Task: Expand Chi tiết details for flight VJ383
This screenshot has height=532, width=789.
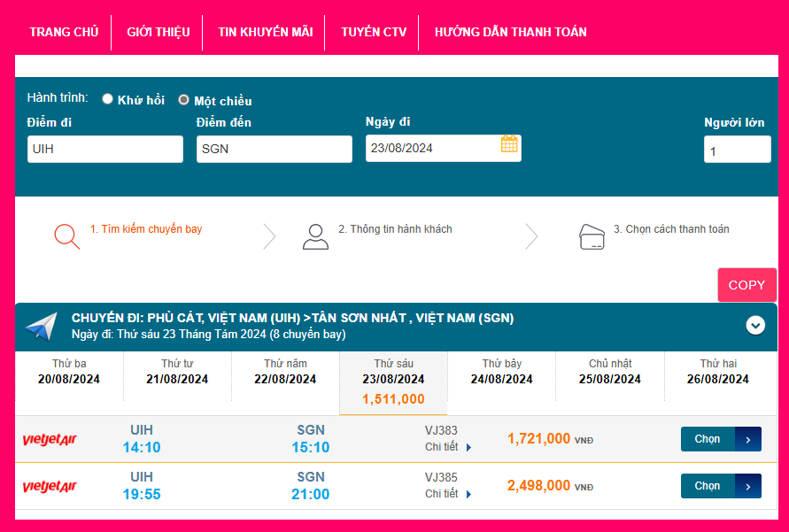Action: tap(448, 447)
